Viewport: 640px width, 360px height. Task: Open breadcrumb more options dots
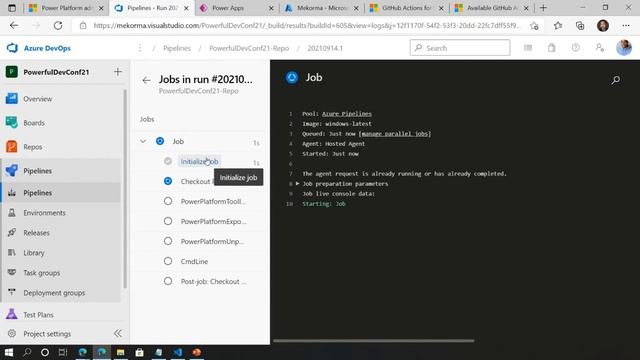(x=140, y=48)
